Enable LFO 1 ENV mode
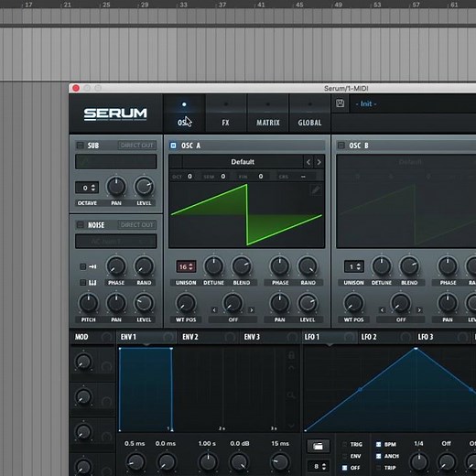This screenshot has width=476, height=476. (x=344, y=456)
